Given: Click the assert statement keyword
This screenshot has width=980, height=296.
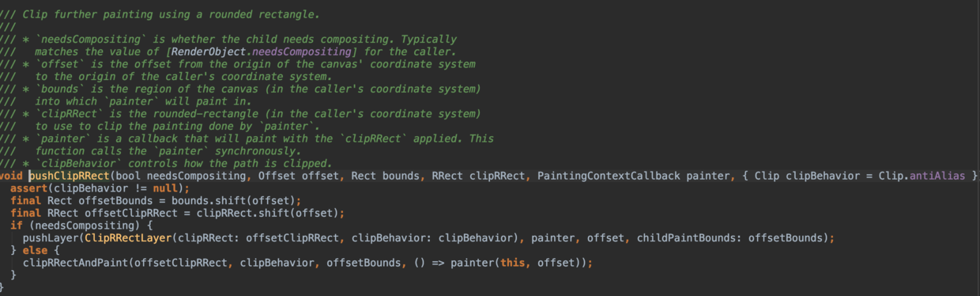Looking at the screenshot, I should click(28, 188).
